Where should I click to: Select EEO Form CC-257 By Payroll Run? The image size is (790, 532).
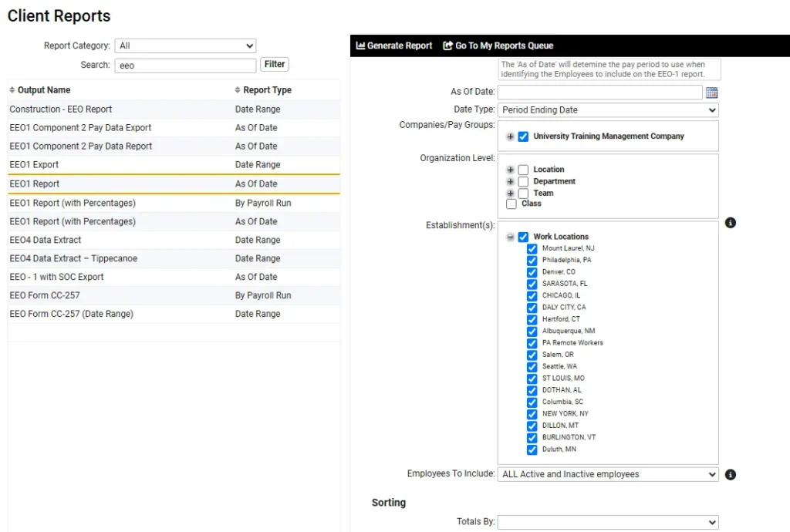point(174,295)
